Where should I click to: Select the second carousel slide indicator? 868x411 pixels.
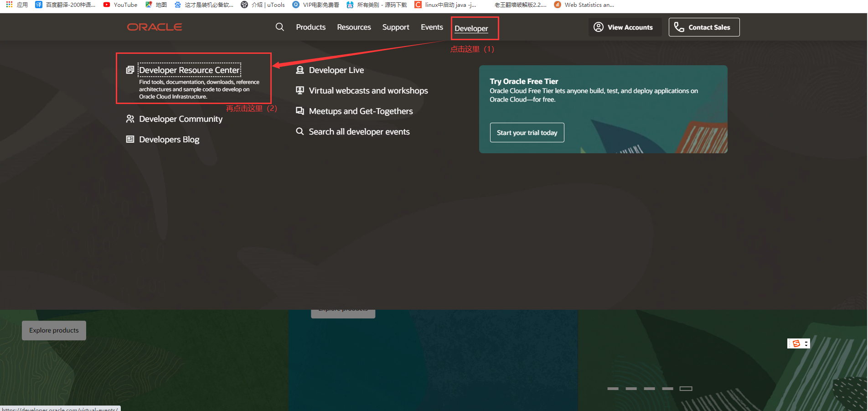[631, 389]
